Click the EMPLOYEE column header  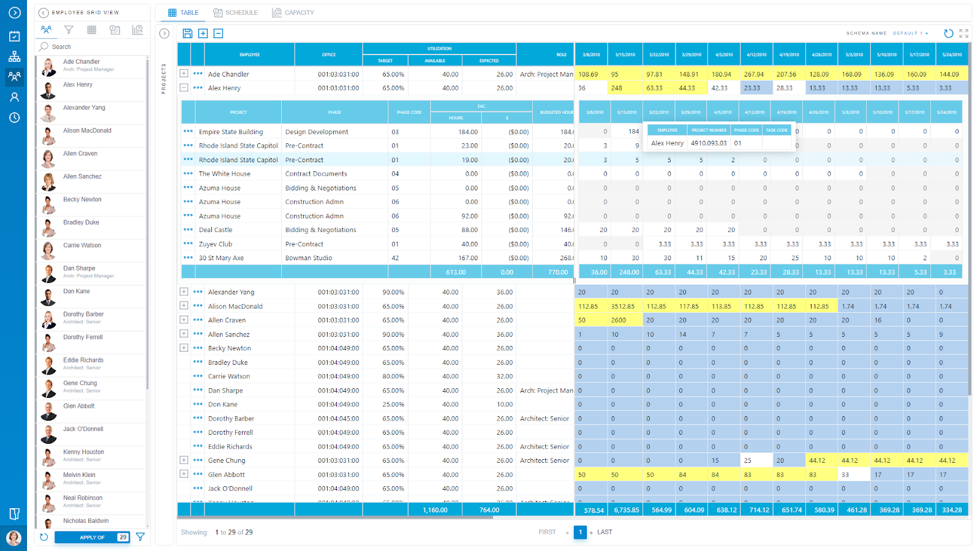pos(249,54)
